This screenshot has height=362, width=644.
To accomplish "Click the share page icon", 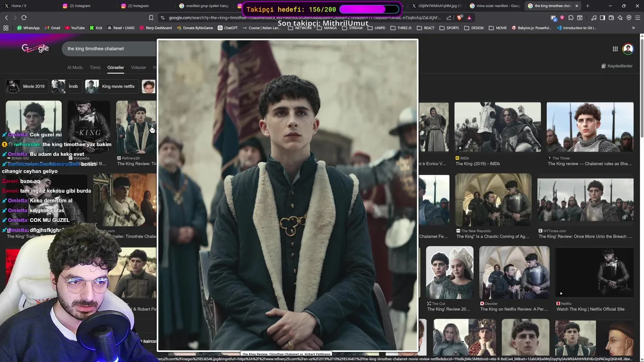I will click(x=449, y=18).
